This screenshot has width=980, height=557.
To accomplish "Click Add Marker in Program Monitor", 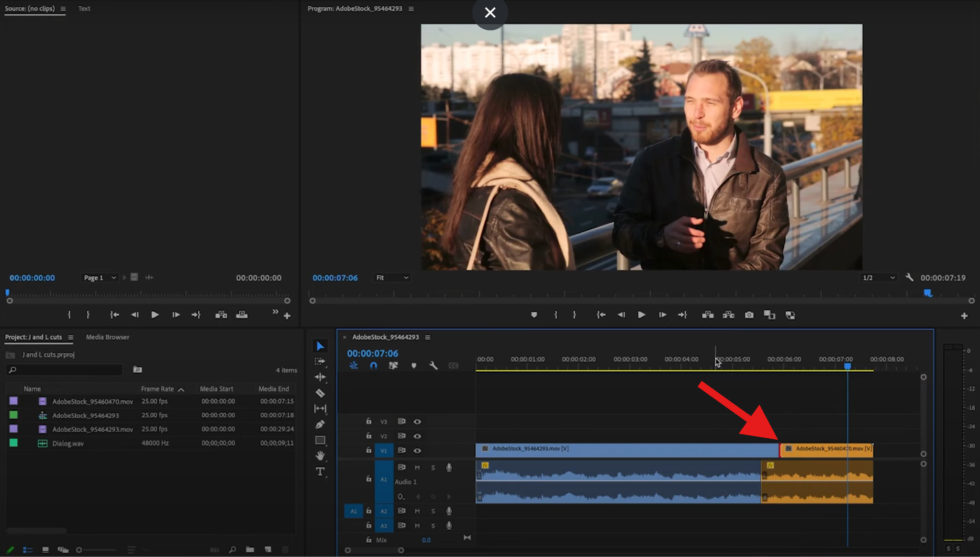I will [x=534, y=315].
